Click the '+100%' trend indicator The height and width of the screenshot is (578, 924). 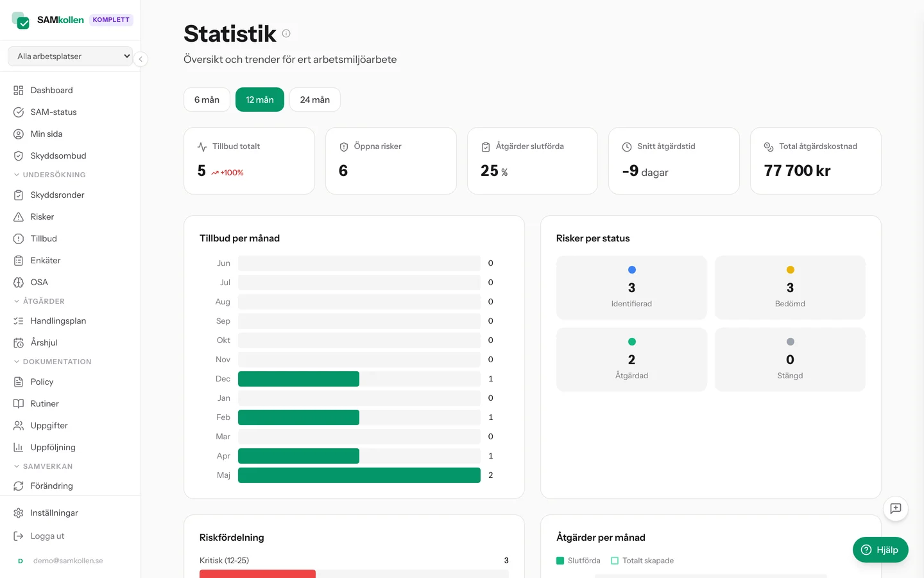coord(227,173)
